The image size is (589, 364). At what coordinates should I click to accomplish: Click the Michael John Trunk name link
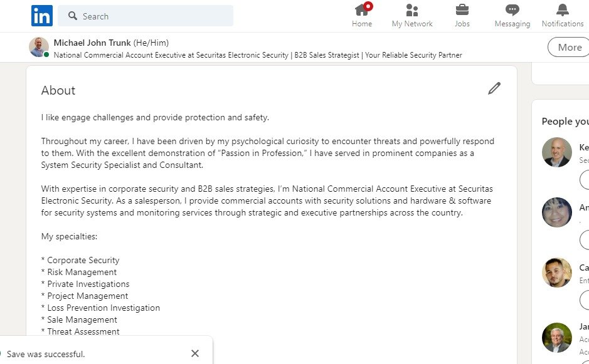[x=92, y=43]
